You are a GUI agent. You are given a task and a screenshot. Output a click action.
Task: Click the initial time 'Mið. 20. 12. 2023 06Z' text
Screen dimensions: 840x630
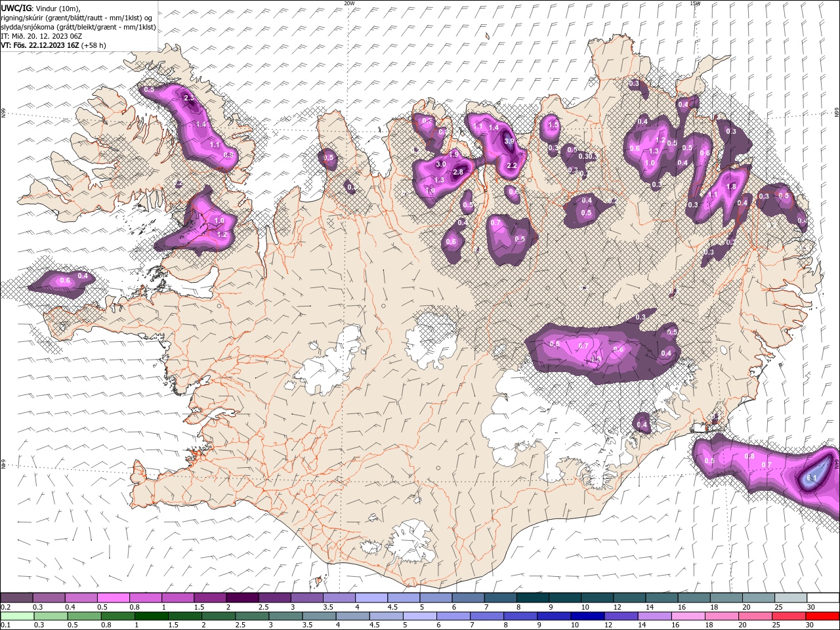tap(47, 36)
